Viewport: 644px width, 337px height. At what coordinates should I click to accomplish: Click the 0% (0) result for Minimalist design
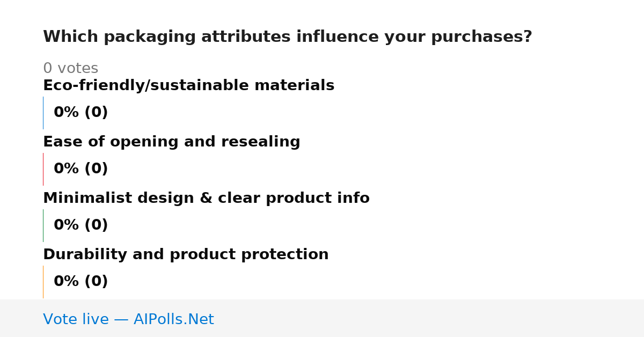point(80,225)
